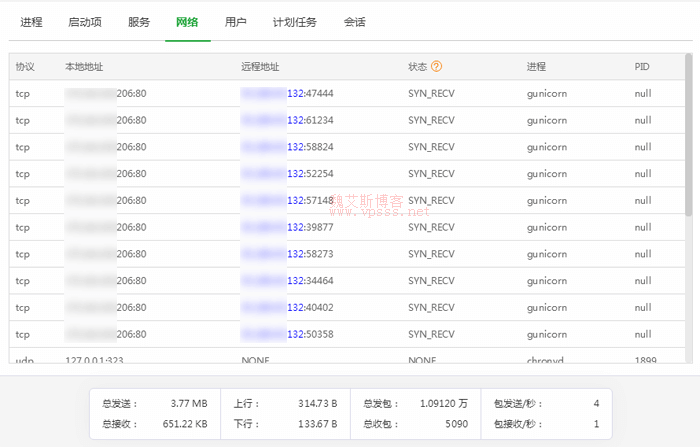Click remote address with port 50358
This screenshot has width=700, height=447.
[287, 334]
